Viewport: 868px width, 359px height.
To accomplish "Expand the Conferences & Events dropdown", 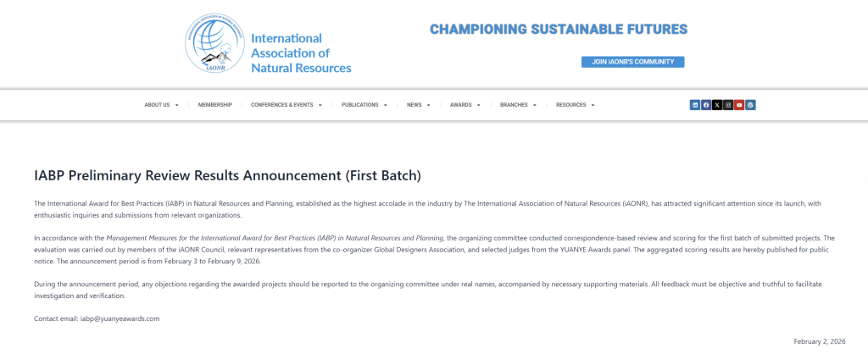I will click(287, 105).
